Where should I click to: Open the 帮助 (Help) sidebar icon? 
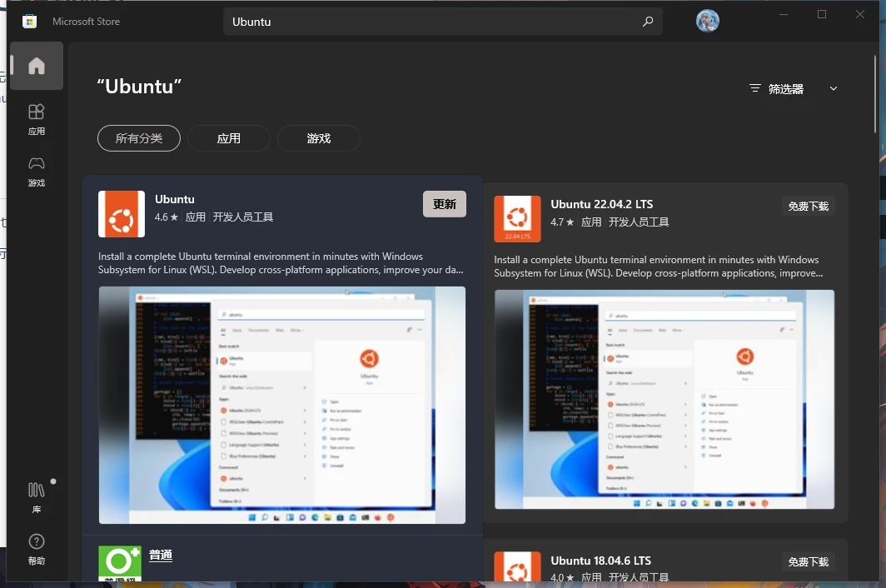(x=36, y=549)
